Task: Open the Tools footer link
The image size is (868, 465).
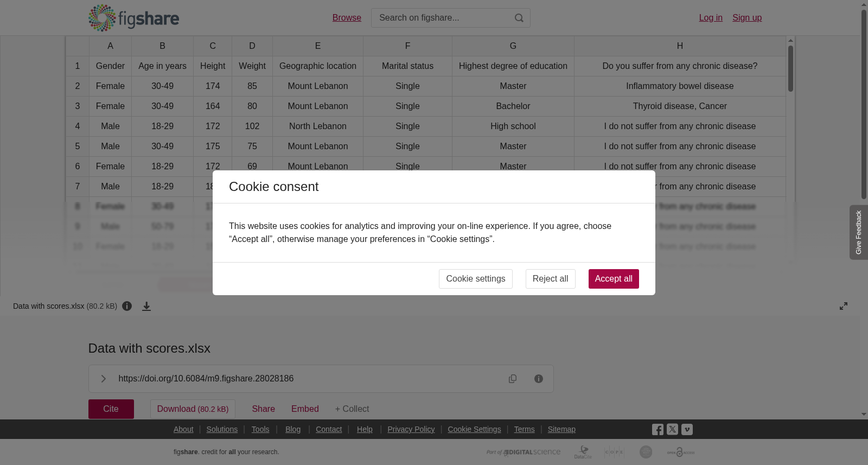Action: point(260,429)
